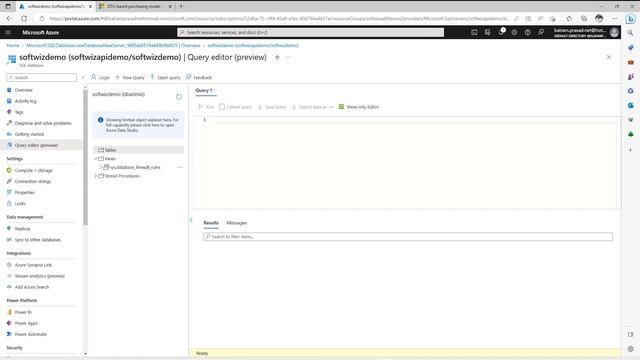Open Azure portal settings gear
Viewport: 640px width, 360px height.
(x=514, y=32)
